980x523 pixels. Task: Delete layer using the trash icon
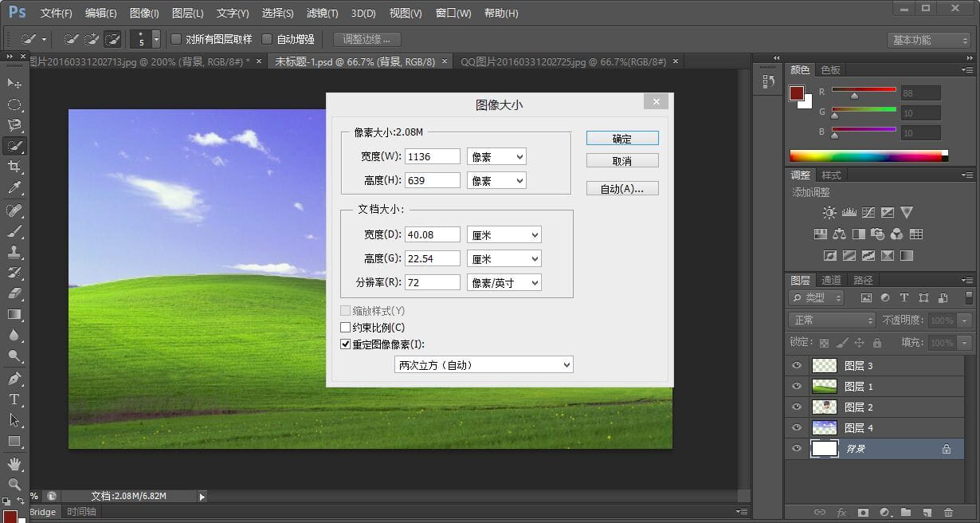click(948, 512)
